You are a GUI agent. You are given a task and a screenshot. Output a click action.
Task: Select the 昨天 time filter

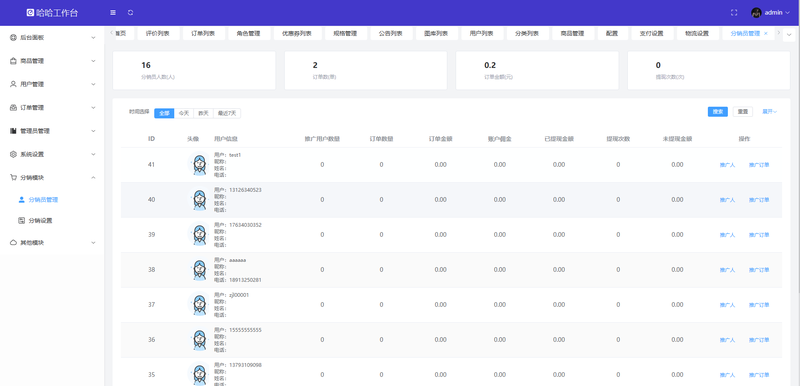pyautogui.click(x=204, y=113)
